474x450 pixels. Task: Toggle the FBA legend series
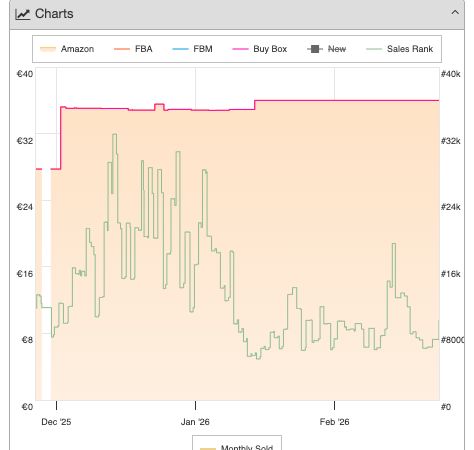(x=133, y=49)
